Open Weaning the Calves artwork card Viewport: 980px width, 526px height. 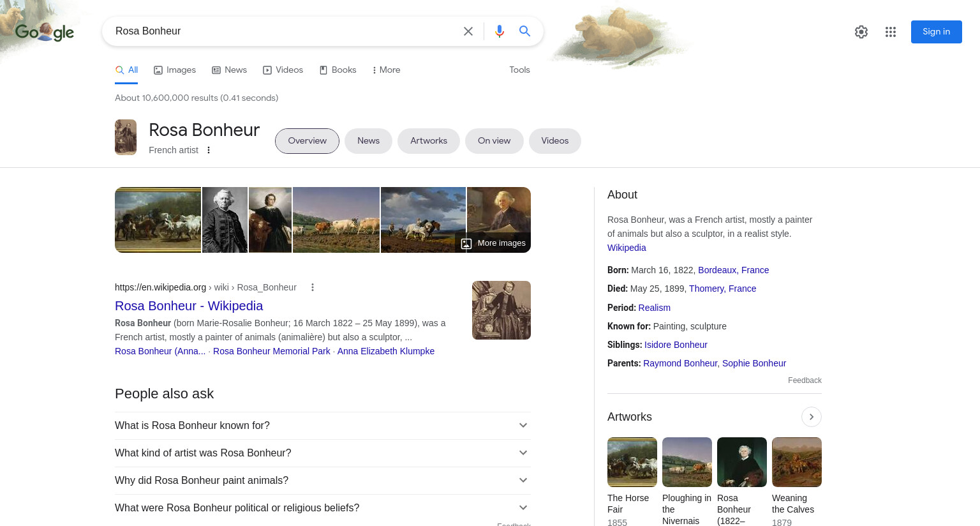pos(797,482)
